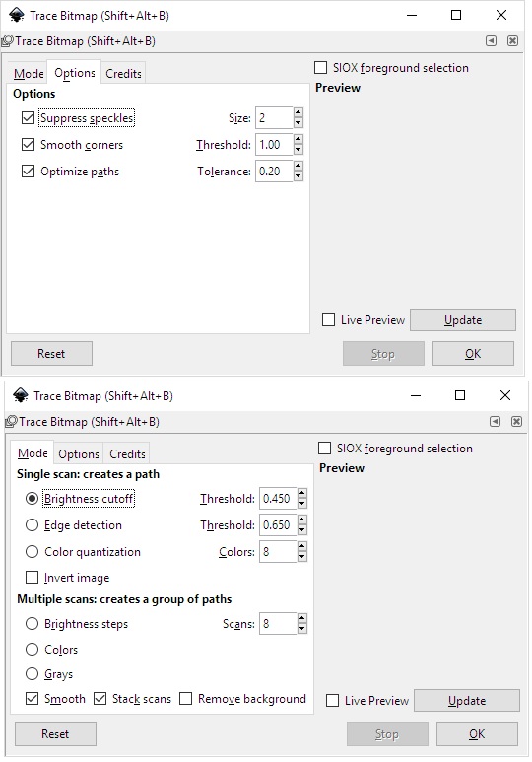Toggle Suppress speckles checkbox
This screenshot has width=532, height=762.
click(29, 118)
